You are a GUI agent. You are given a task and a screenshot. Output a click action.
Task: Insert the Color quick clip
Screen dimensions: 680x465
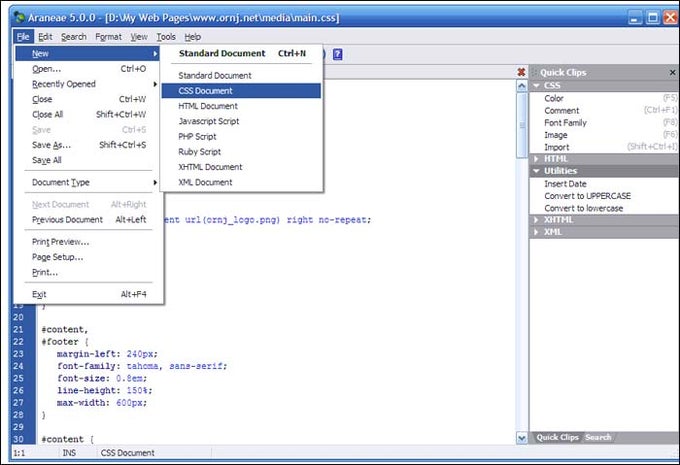604,98
